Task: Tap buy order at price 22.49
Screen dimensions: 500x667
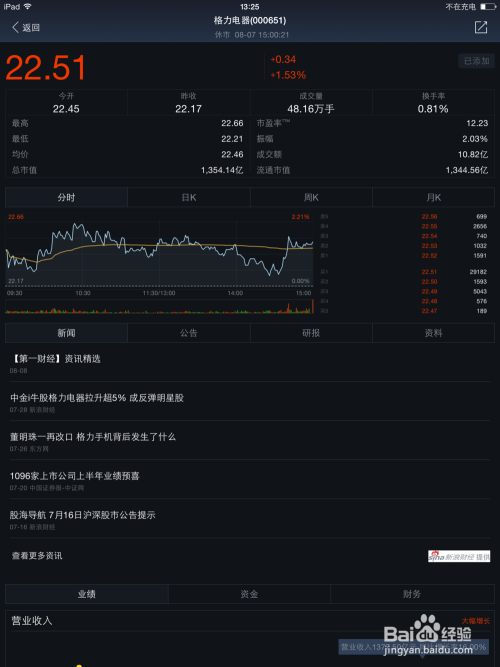Action: (404, 291)
